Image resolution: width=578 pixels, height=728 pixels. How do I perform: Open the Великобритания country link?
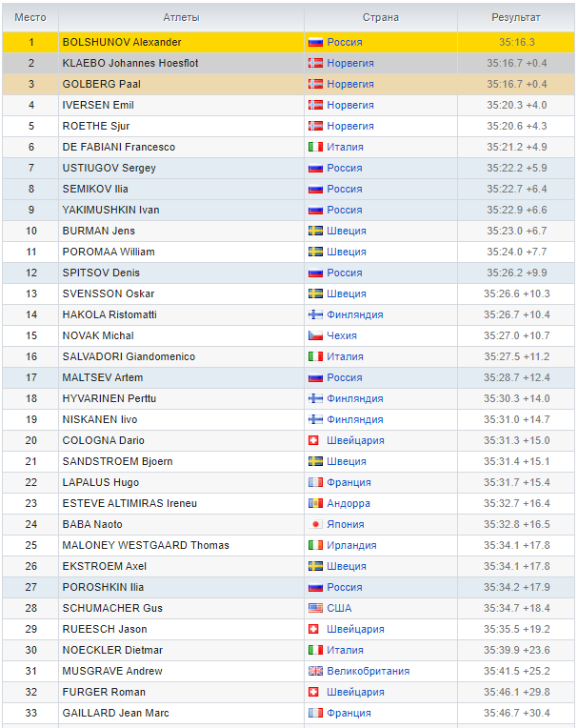click(368, 671)
